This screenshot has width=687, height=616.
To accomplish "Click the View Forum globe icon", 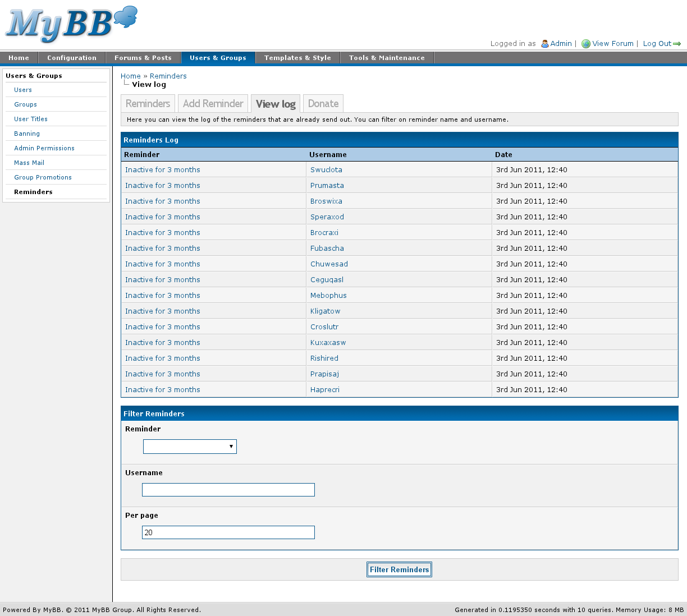I will pos(586,44).
